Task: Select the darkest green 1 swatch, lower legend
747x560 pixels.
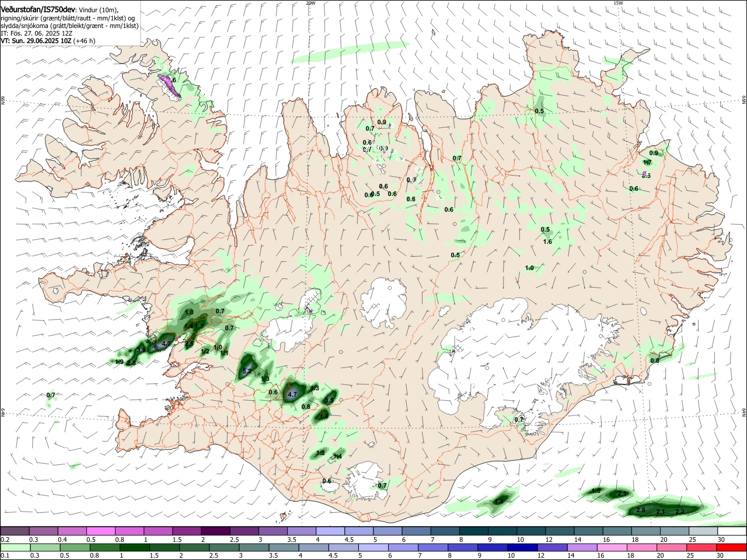Action: 135,547
